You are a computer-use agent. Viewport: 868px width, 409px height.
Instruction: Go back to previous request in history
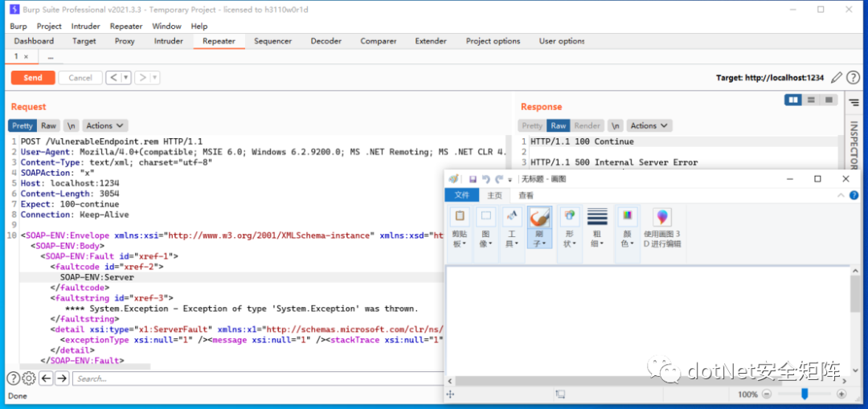click(113, 77)
